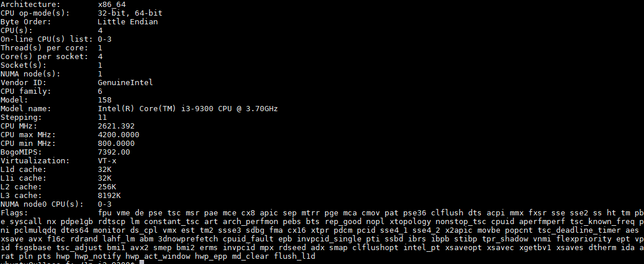Click the CPU op-mode(s) value 32-bit, 64-bit
This screenshot has height=264, width=644.
tap(130, 13)
